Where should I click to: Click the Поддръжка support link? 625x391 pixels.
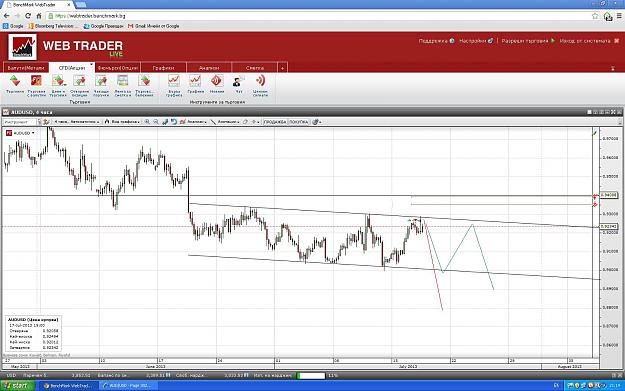pos(436,41)
